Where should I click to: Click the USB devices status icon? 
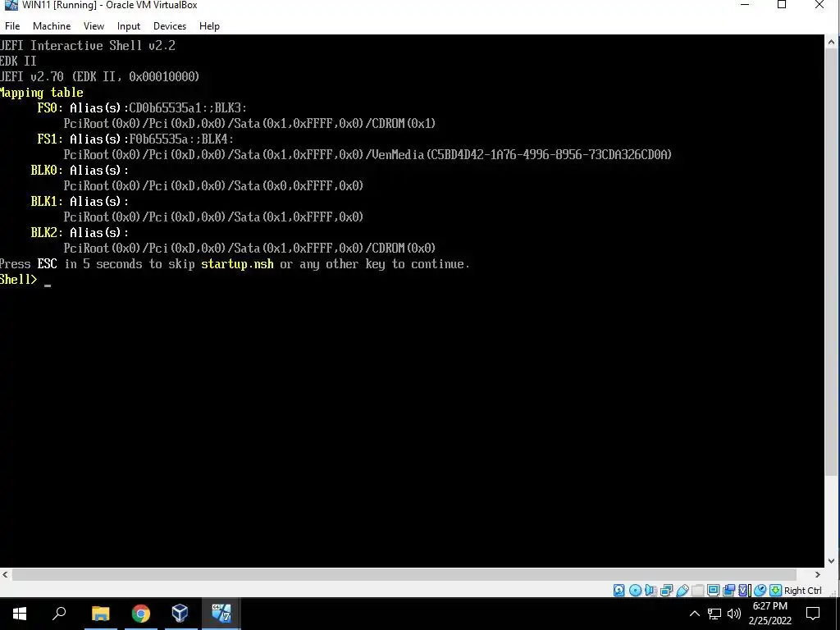tap(682, 591)
